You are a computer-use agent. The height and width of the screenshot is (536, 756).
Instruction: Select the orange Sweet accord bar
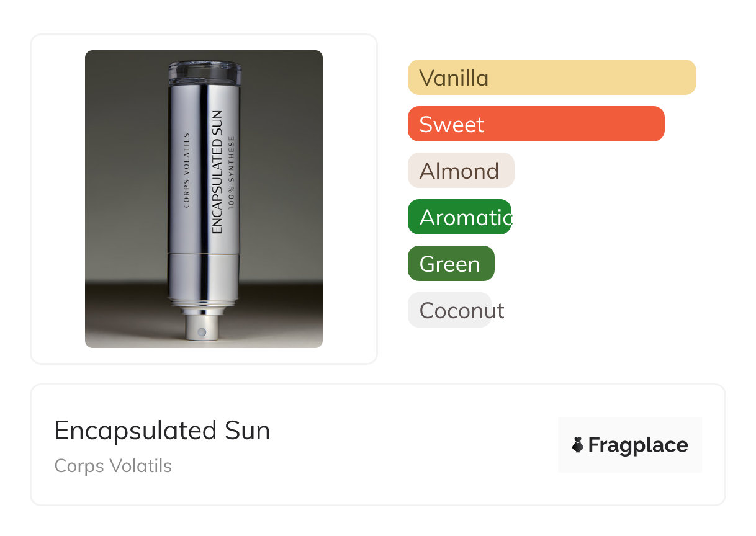536,124
